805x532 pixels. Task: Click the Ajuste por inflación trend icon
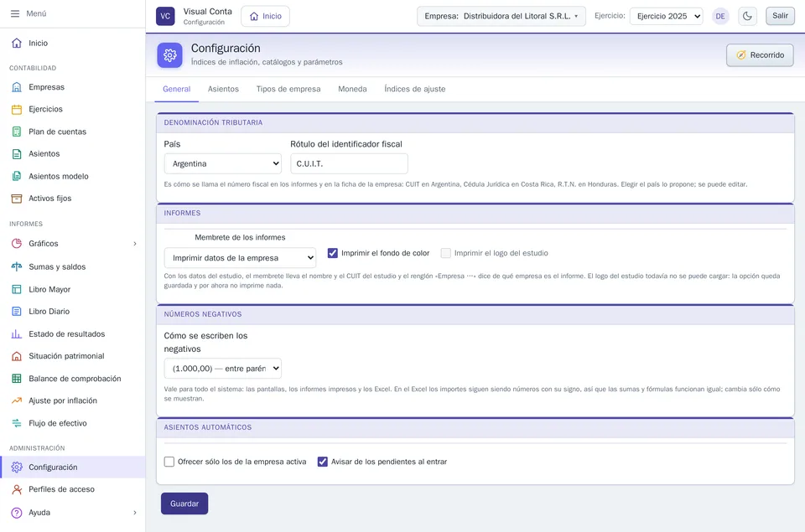pyautogui.click(x=17, y=400)
